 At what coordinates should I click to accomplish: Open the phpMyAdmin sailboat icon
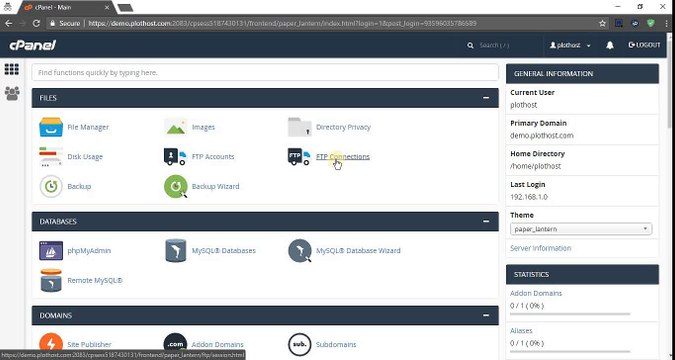tap(51, 251)
